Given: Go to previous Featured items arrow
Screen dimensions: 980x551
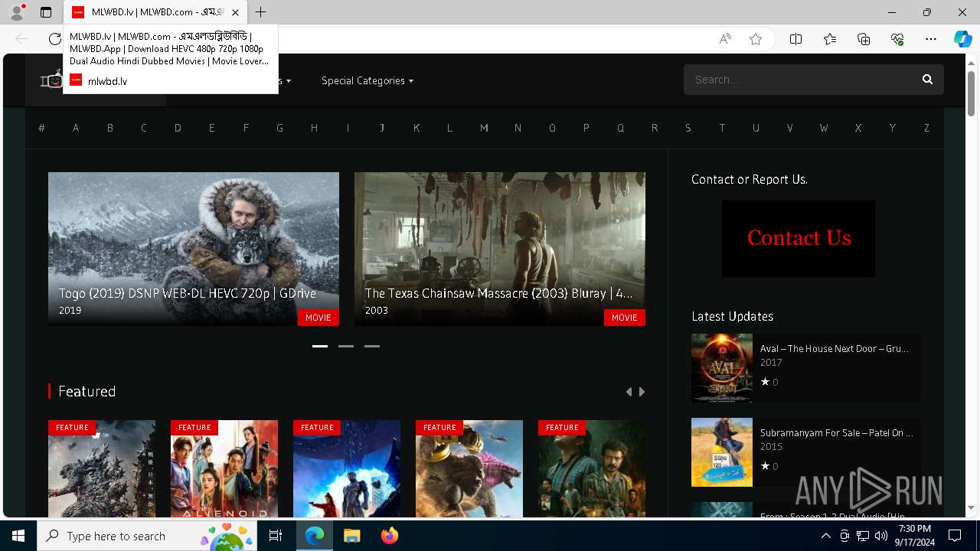Looking at the screenshot, I should [629, 392].
